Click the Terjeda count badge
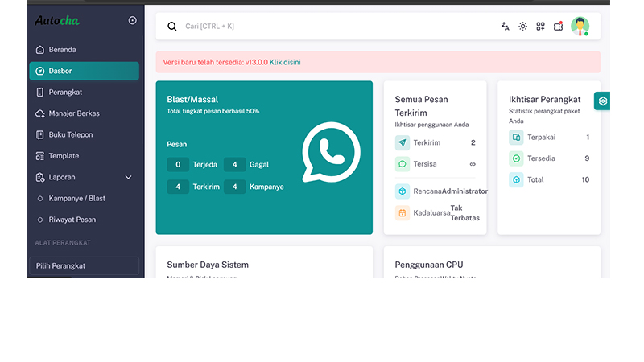 [178, 165]
